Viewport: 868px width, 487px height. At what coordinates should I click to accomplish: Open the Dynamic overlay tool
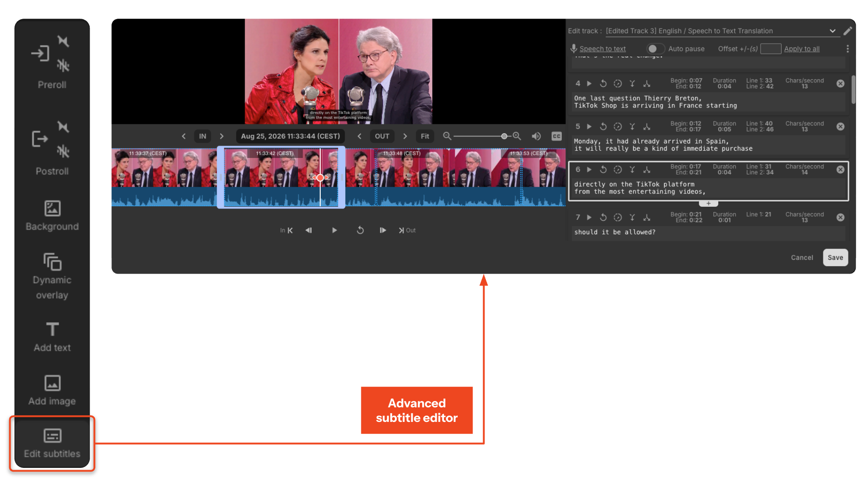point(52,276)
